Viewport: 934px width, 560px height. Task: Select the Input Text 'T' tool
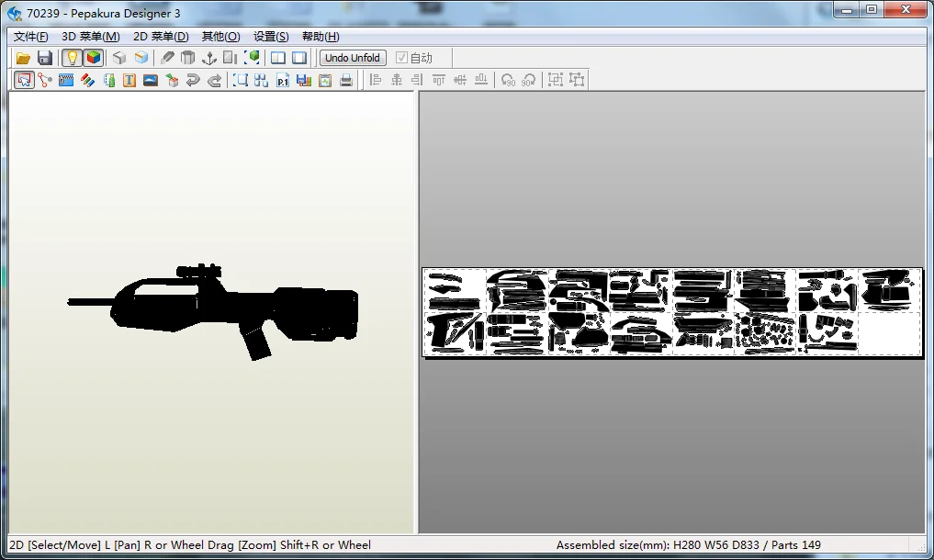tap(129, 81)
